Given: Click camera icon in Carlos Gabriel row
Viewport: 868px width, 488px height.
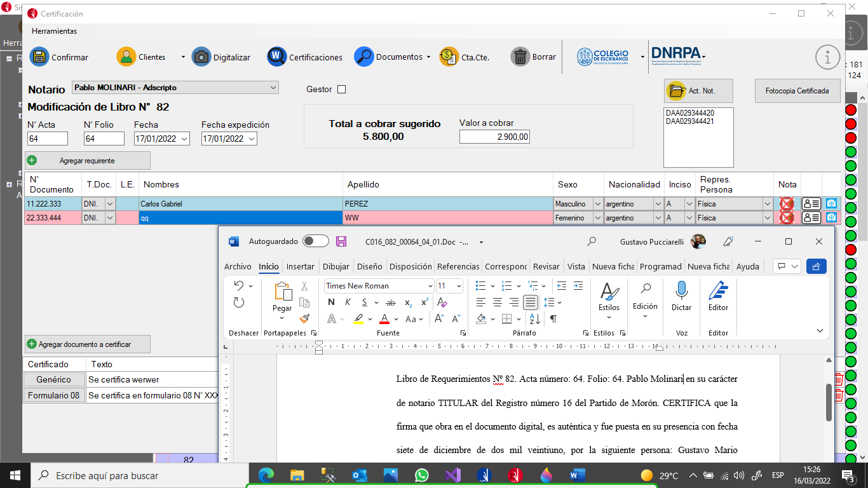Looking at the screenshot, I should 831,204.
